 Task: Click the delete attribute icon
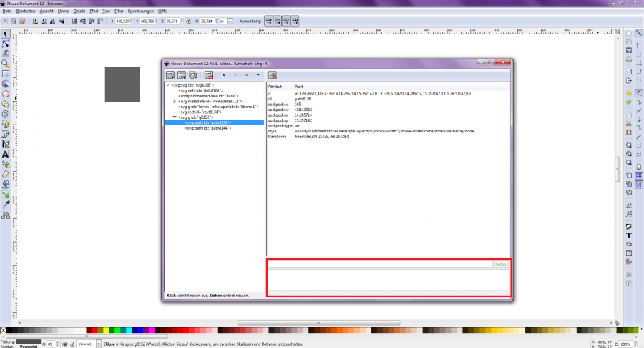click(273, 74)
